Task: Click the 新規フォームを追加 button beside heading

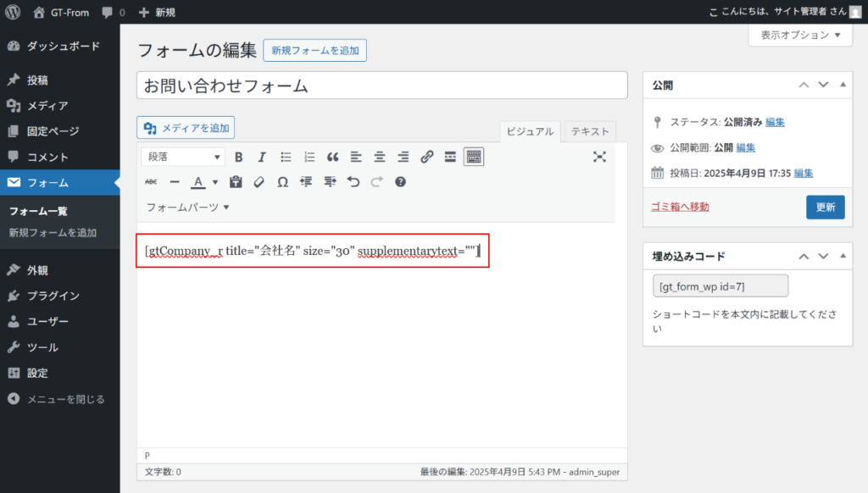Action: 315,50
